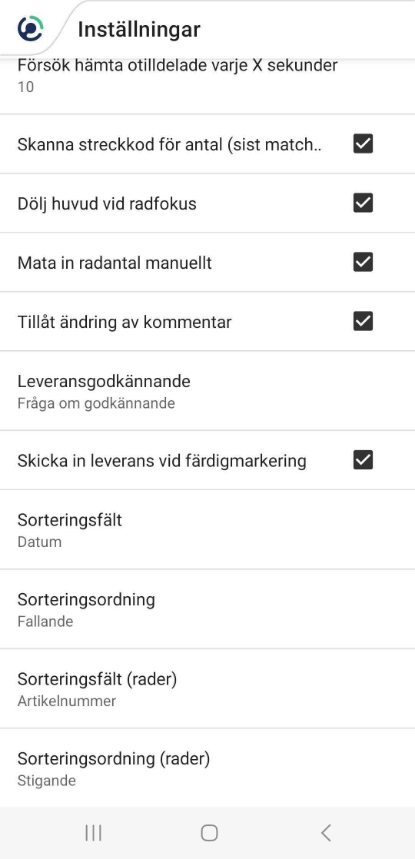Open Sorteringsfält selection showing Datum
The image size is (415, 859).
point(208,529)
